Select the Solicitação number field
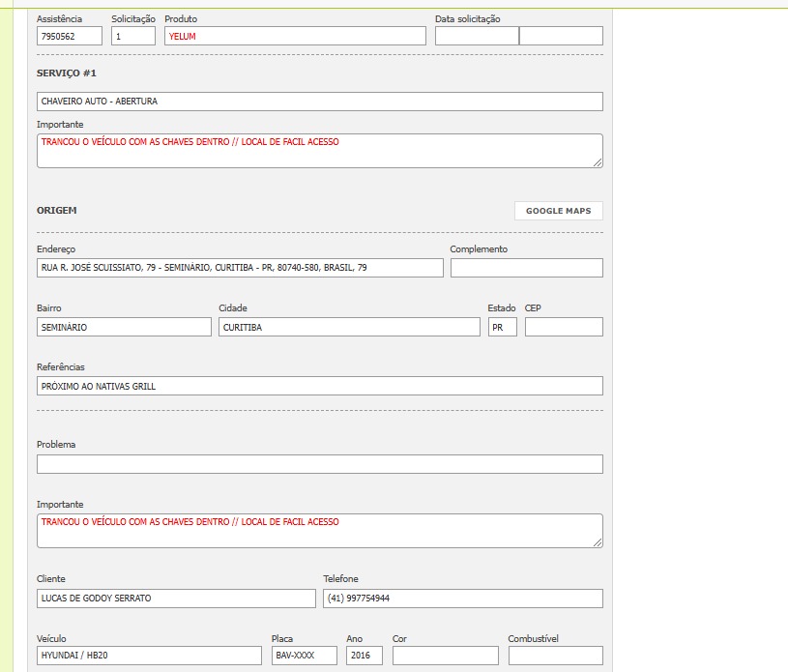 133,36
